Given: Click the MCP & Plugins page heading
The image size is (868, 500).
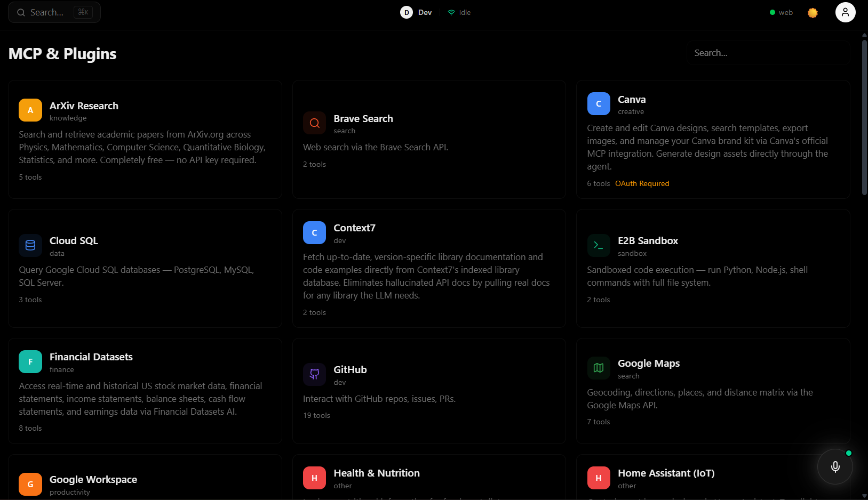Looking at the screenshot, I should [x=62, y=54].
